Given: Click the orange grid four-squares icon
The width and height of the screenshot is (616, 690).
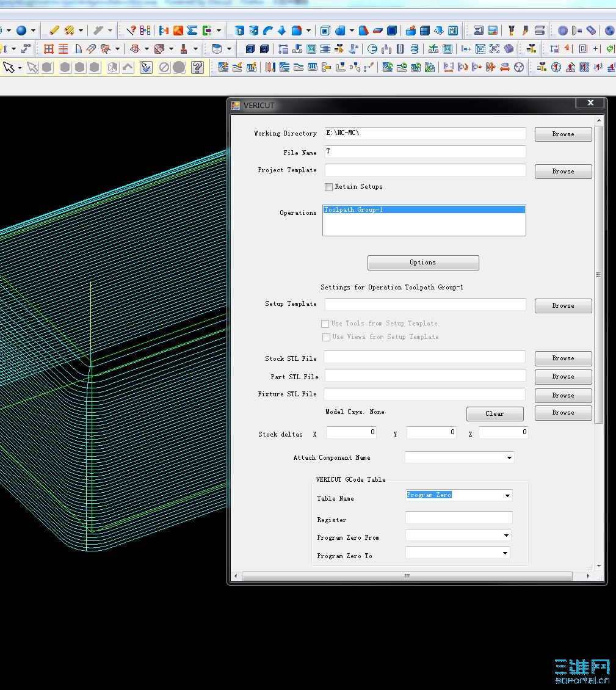Looking at the screenshot, I should [x=49, y=49].
